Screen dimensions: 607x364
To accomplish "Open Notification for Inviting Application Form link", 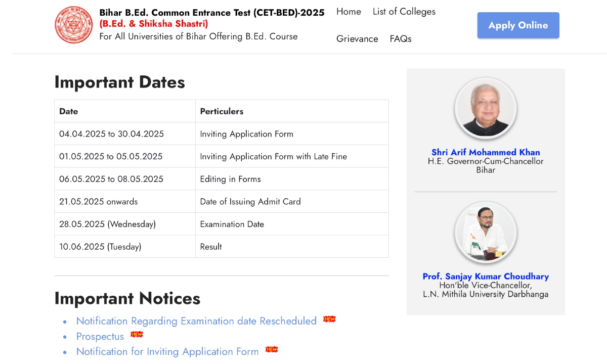I will coord(167,352).
